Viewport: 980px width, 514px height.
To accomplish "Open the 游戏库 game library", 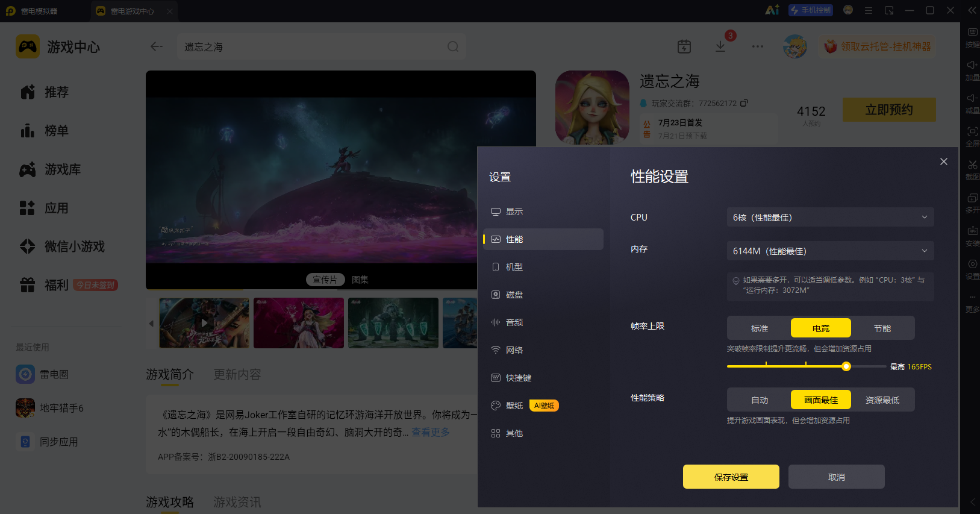I will point(51,169).
